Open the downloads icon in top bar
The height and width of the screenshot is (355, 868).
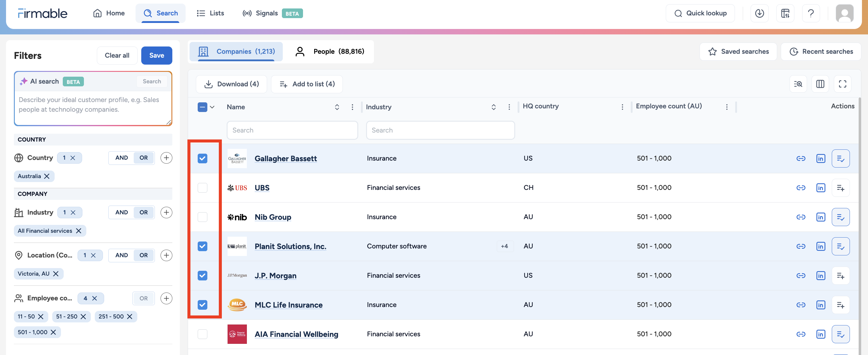point(759,13)
